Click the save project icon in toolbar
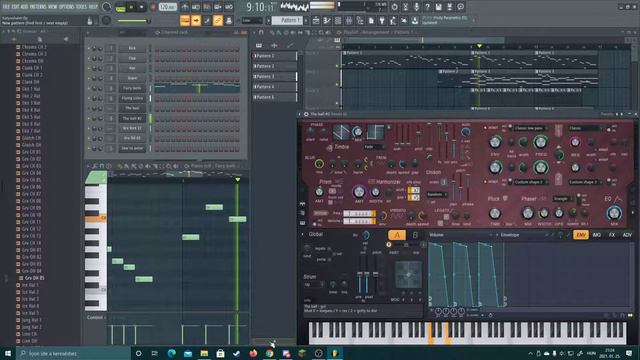Screen dimensions: 640x360 [438, 7]
